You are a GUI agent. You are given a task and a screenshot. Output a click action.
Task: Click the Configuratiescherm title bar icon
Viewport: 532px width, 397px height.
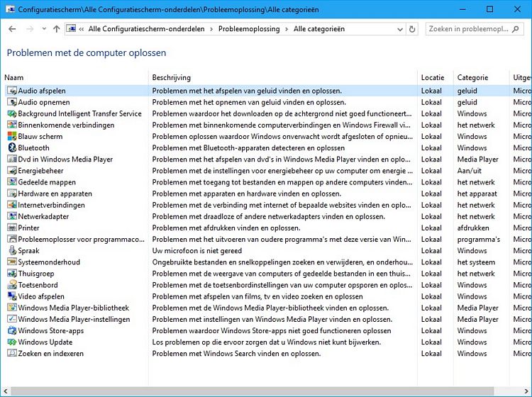tap(10, 9)
